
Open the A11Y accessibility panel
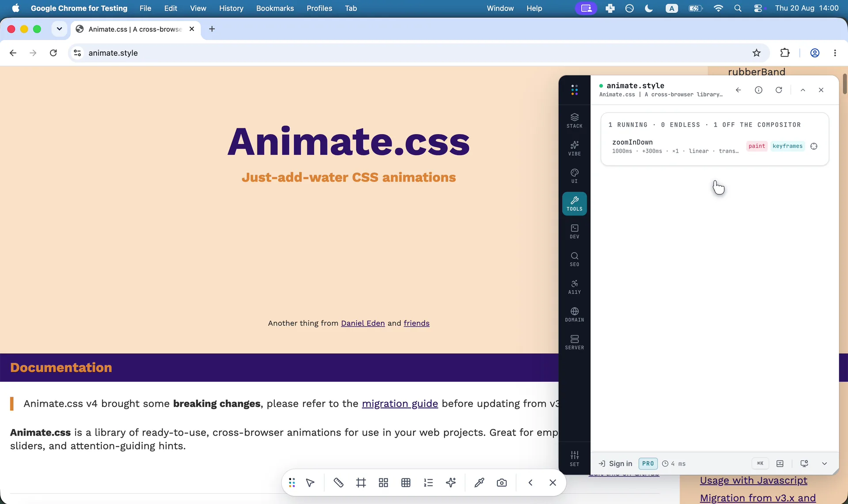(x=574, y=287)
